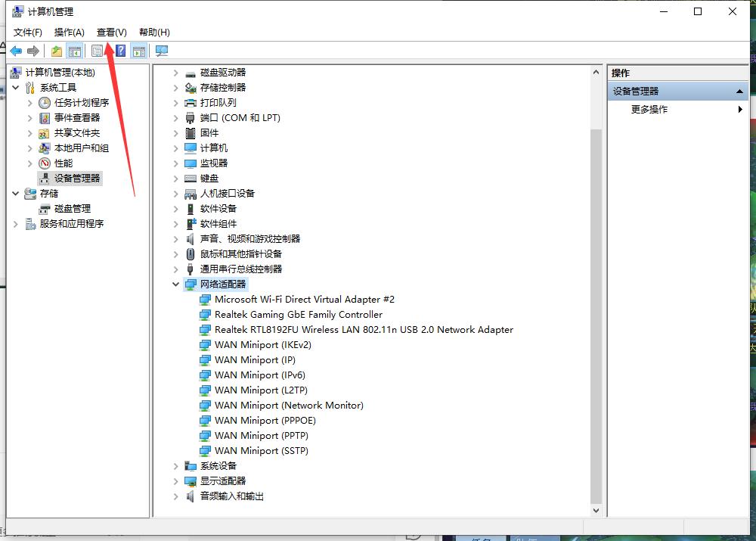Expand the 系统设备 category

(x=175, y=466)
